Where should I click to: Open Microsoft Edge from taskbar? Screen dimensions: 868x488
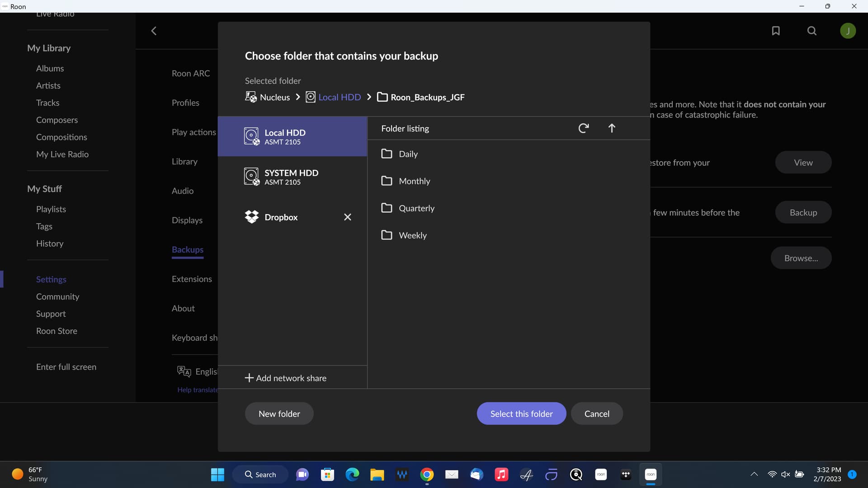(x=352, y=474)
